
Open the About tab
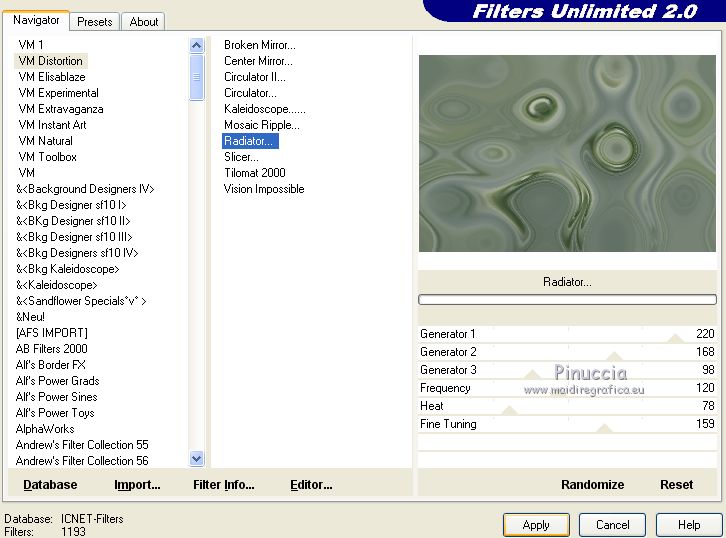pos(144,22)
